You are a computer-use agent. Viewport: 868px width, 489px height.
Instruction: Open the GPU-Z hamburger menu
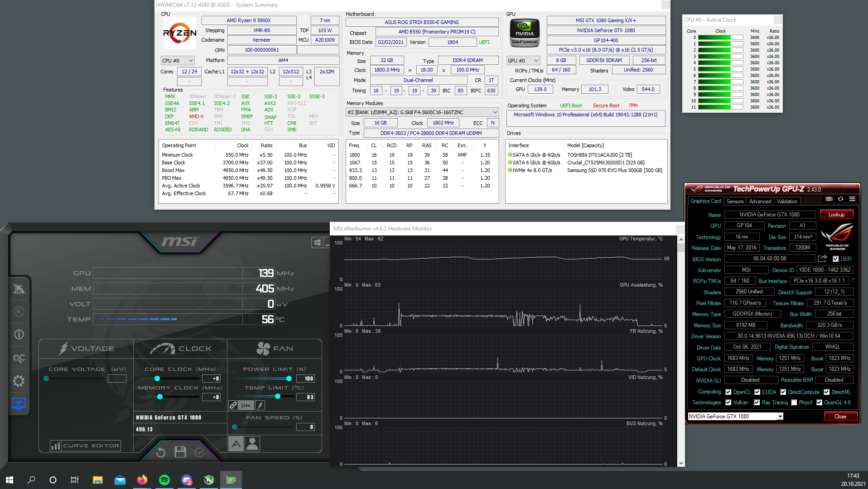click(x=852, y=199)
